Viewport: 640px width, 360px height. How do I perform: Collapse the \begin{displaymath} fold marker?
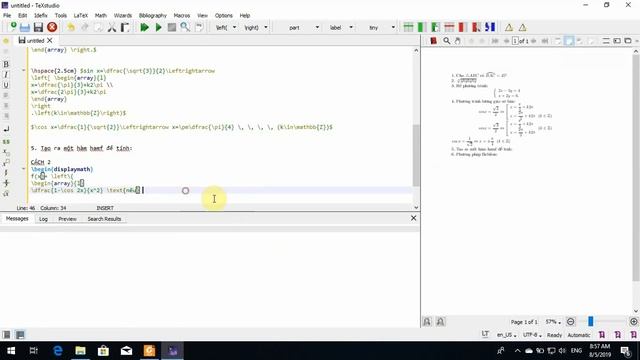(24, 169)
